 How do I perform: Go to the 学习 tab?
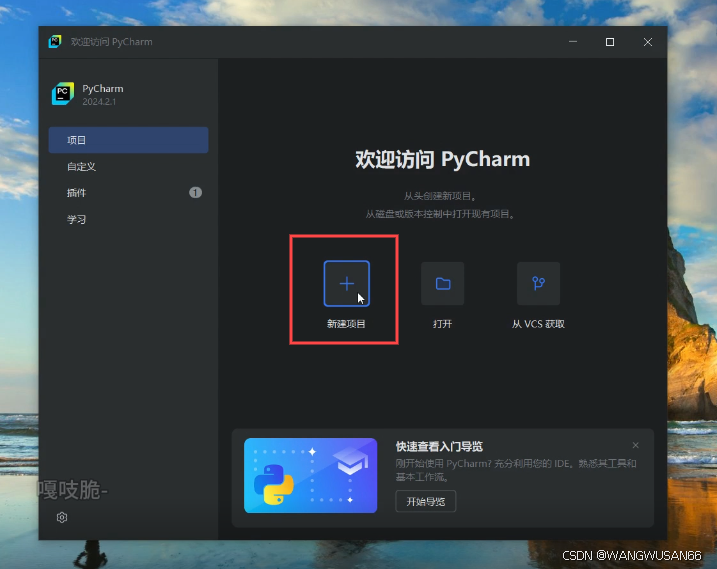(128, 220)
